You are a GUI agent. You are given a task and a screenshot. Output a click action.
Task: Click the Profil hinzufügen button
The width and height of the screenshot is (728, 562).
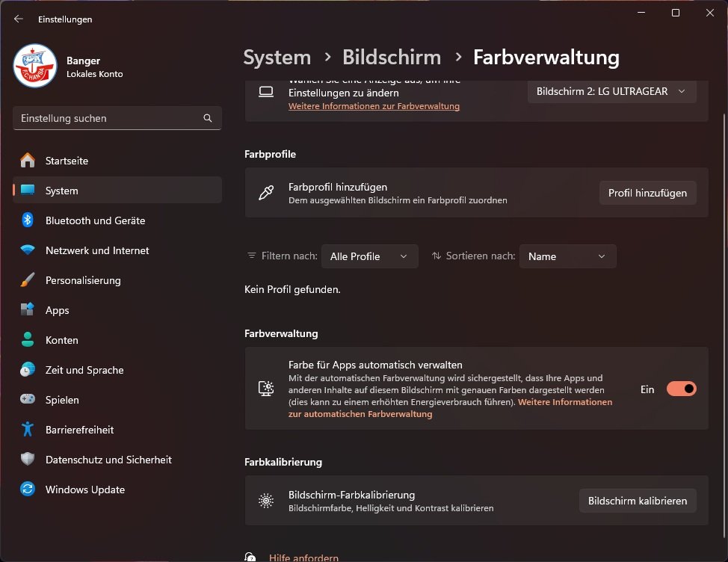click(647, 192)
